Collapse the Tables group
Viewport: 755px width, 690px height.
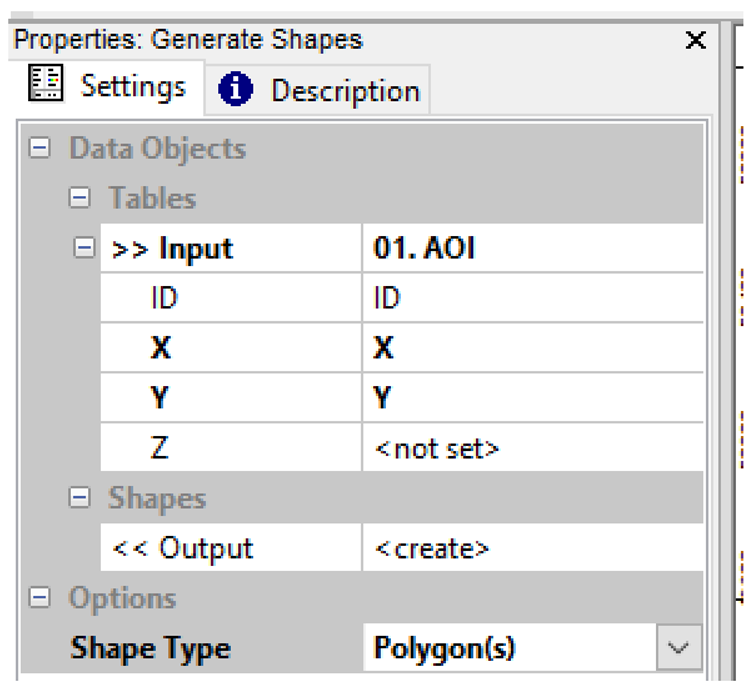pyautogui.click(x=79, y=198)
